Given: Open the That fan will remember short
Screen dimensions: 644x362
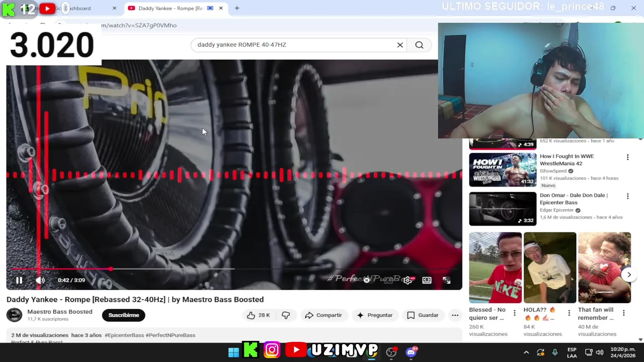Looking at the screenshot, I should point(604,267).
